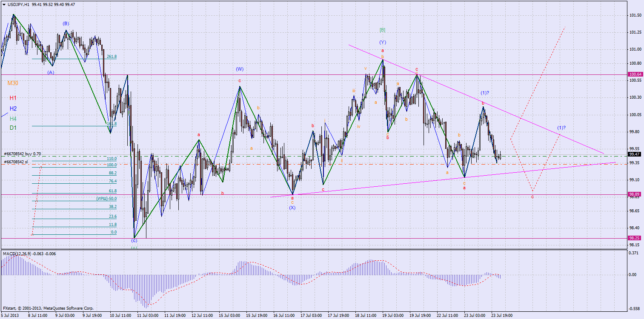This screenshot has width=644, height=319.
Task: Click the 99.47 current price tag
Action: (634, 154)
